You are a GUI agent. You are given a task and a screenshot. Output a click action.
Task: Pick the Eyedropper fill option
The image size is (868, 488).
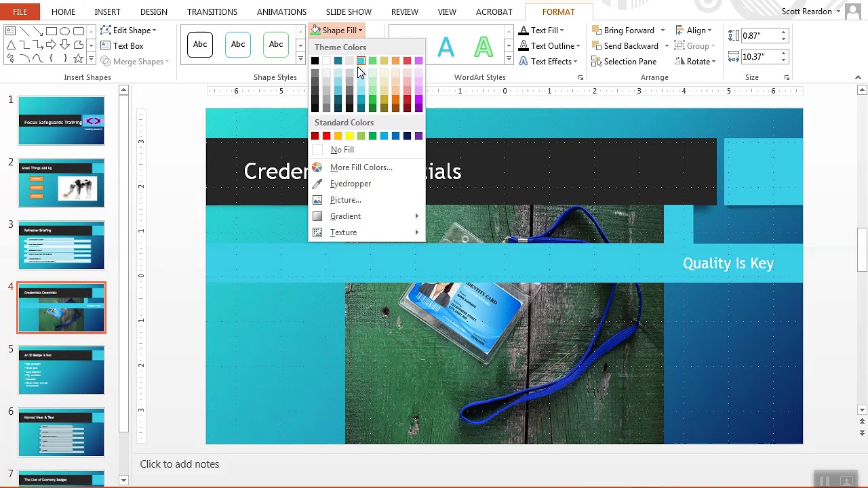tap(351, 184)
